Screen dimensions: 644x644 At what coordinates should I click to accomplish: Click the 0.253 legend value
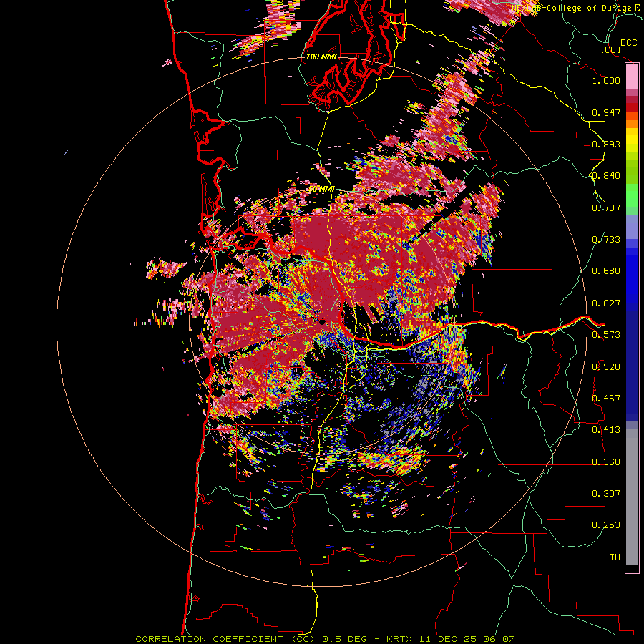pyautogui.click(x=606, y=525)
